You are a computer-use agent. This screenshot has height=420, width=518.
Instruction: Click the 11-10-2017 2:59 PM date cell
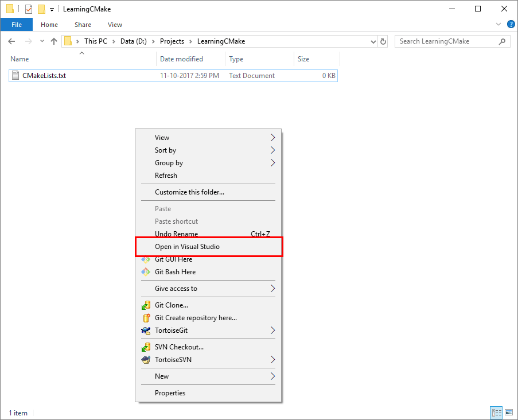pos(189,76)
